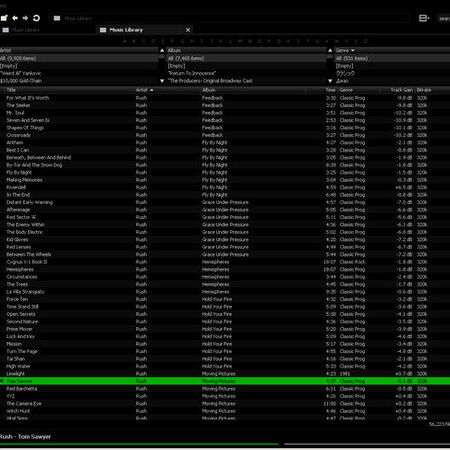Close the active Music Library tab
This screenshot has width=450, height=450.
[x=188, y=30]
